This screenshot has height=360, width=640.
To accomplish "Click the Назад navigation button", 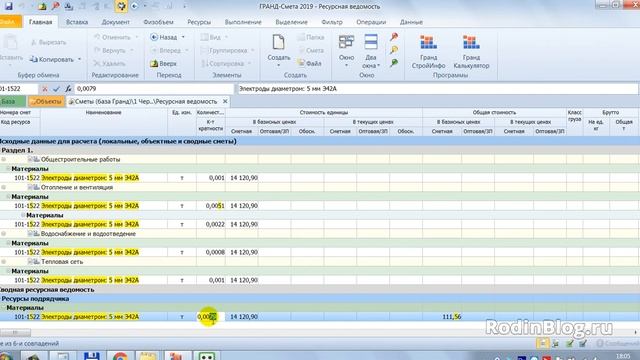I will coord(163,37).
